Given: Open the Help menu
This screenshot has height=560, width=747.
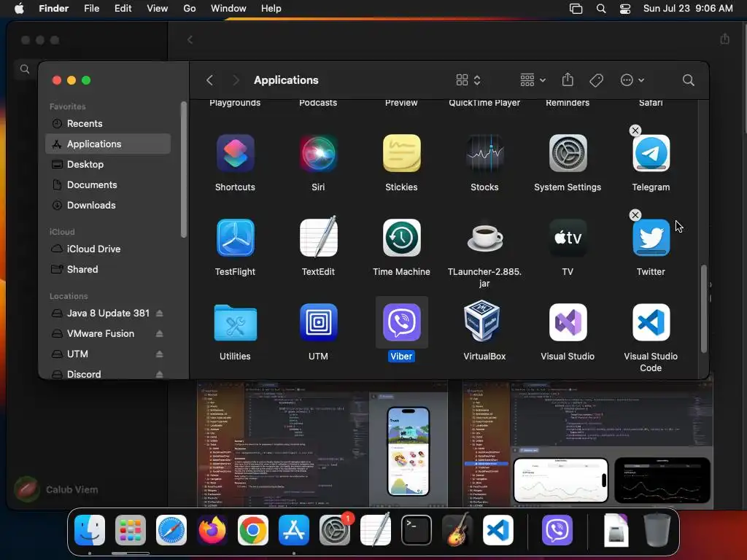Looking at the screenshot, I should [x=271, y=9].
